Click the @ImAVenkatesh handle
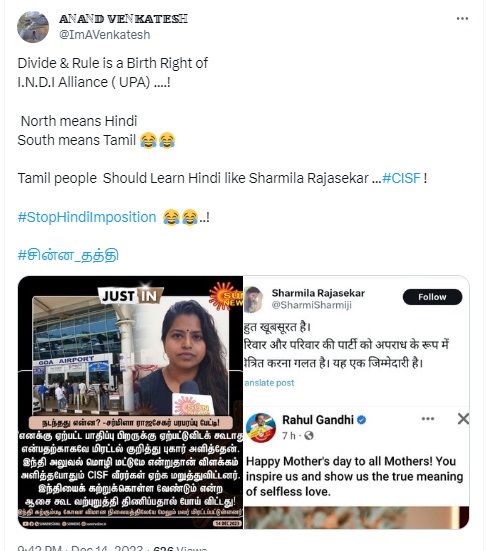The width and height of the screenshot is (487, 551). pyautogui.click(x=104, y=35)
